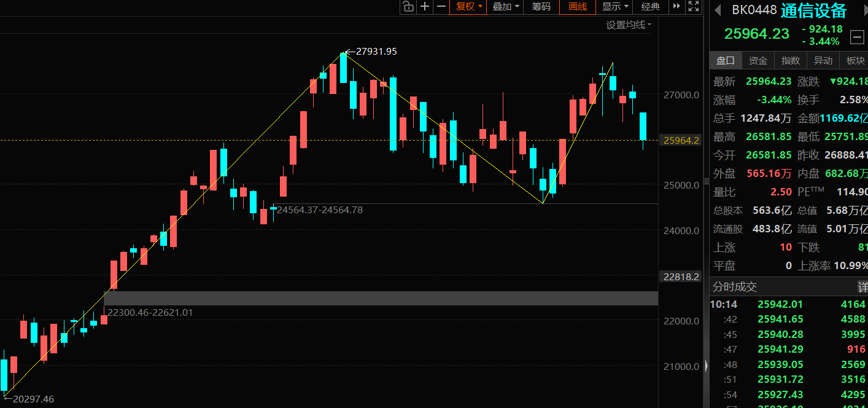Viewport: 868px width, 408px height.
Task: Click the 经典 classic layout button
Action: pos(651,7)
